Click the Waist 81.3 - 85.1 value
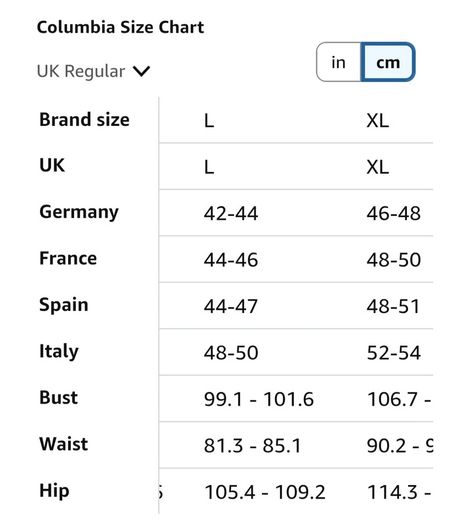Viewport: 452px width, 525px height. [x=253, y=446]
